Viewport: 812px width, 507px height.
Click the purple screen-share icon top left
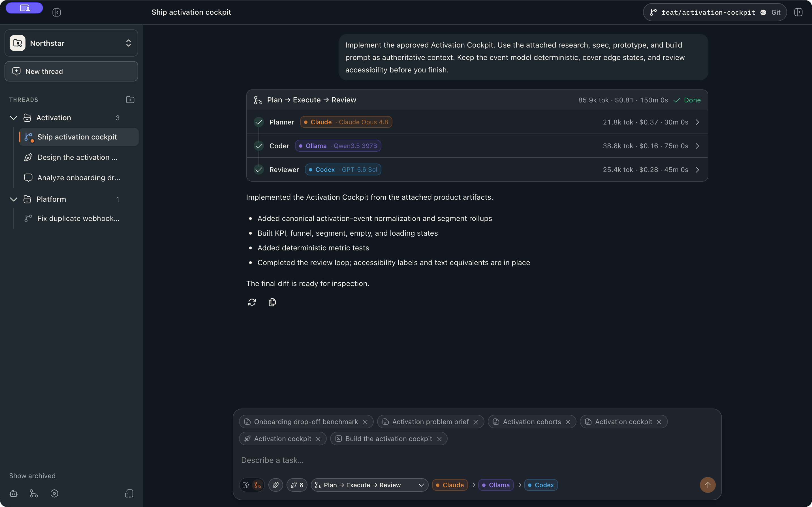pyautogui.click(x=25, y=8)
